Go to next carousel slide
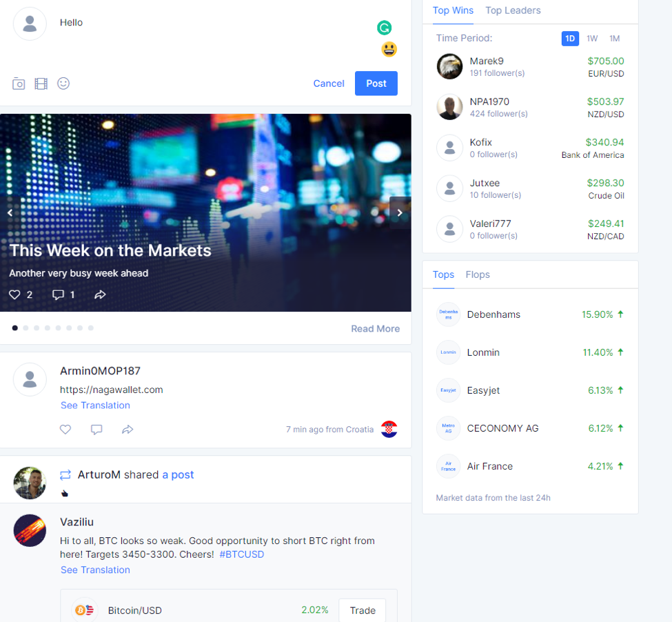The image size is (672, 622). point(400,212)
